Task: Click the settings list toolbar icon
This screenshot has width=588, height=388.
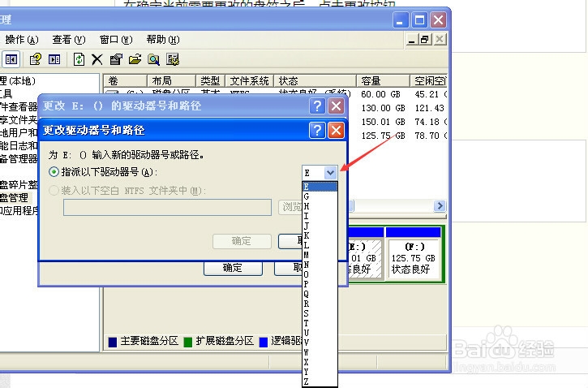Action: click(x=173, y=59)
